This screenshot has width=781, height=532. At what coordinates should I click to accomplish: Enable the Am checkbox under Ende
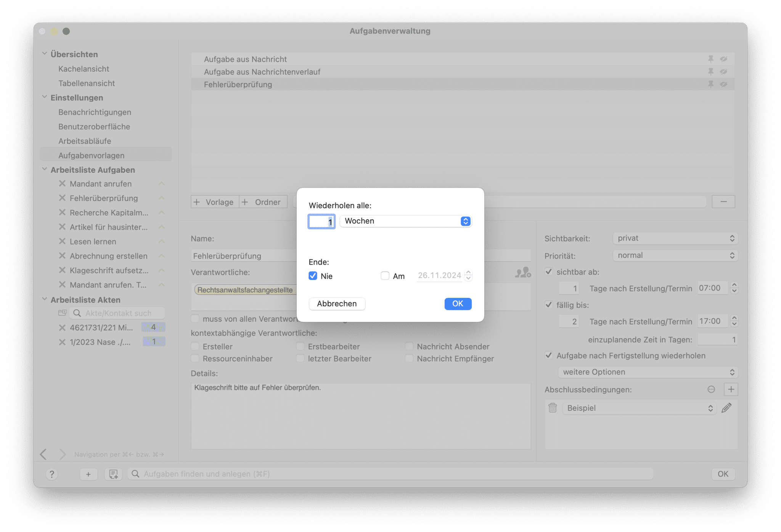(x=384, y=275)
